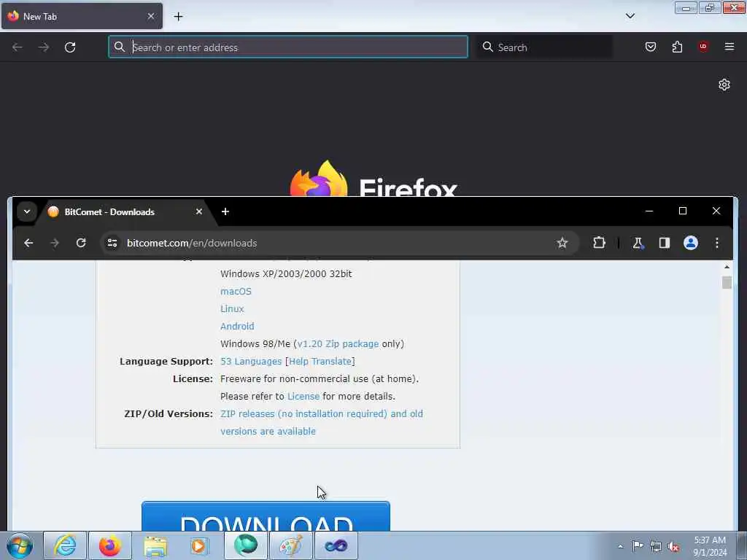Viewport: 747px width, 560px height.
Task: Go back in Firefox
Action: tap(18, 47)
